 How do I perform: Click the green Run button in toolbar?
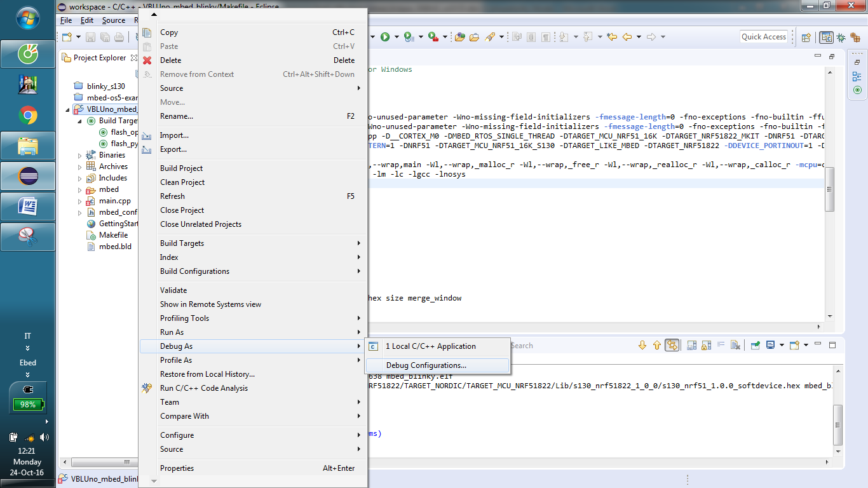(x=385, y=37)
